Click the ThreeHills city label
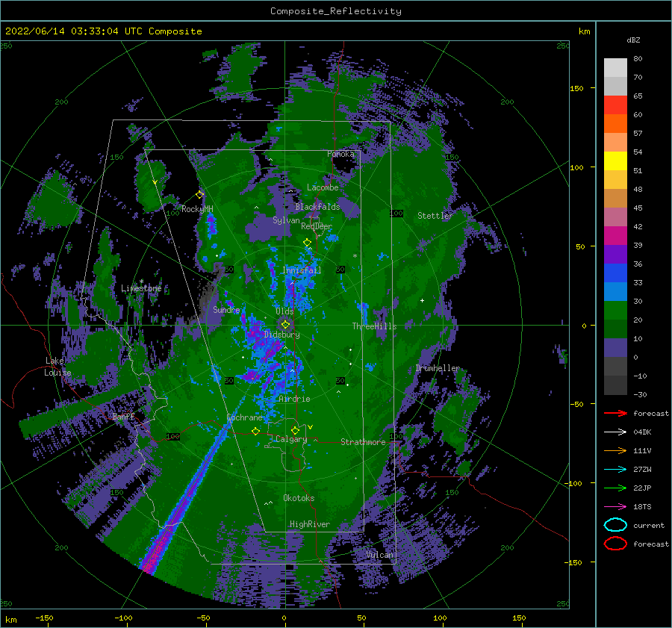This screenshot has height=628, width=672. point(374,326)
